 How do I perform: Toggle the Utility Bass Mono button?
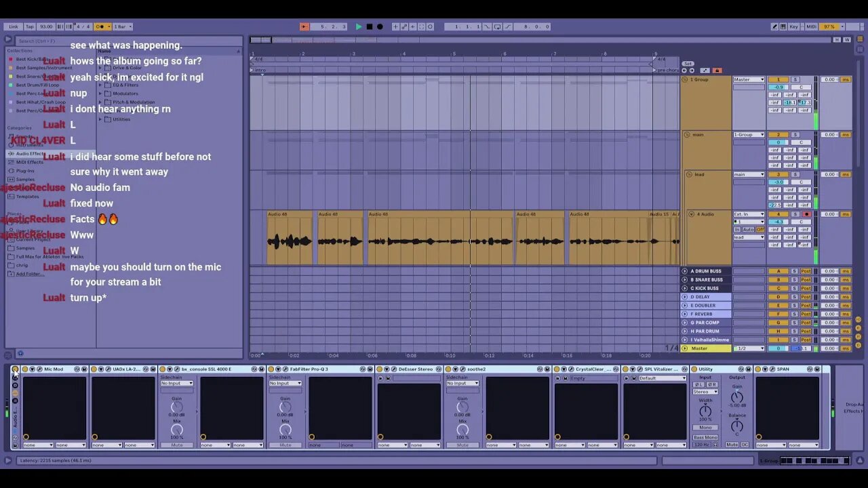coord(705,437)
